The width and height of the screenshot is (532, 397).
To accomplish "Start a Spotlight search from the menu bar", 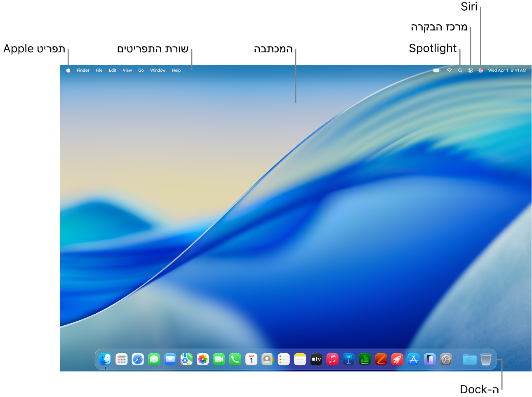I will (x=460, y=70).
